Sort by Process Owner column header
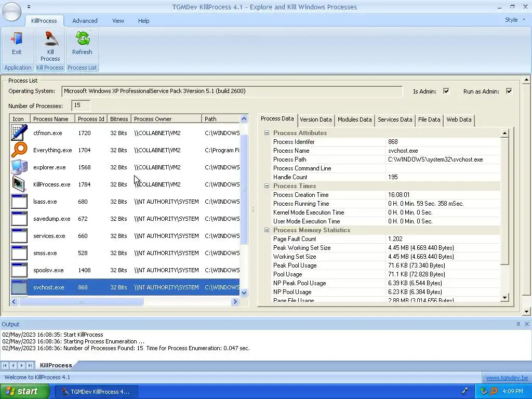 click(166, 119)
